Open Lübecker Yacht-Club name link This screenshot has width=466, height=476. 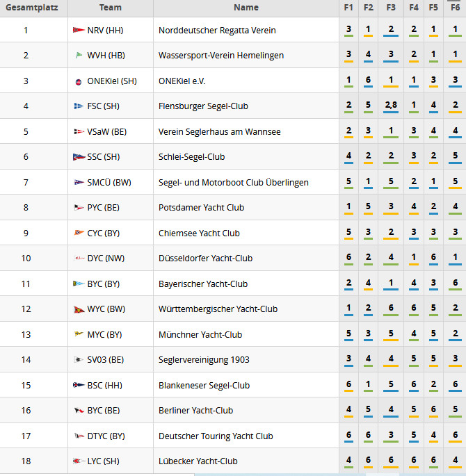click(198, 461)
